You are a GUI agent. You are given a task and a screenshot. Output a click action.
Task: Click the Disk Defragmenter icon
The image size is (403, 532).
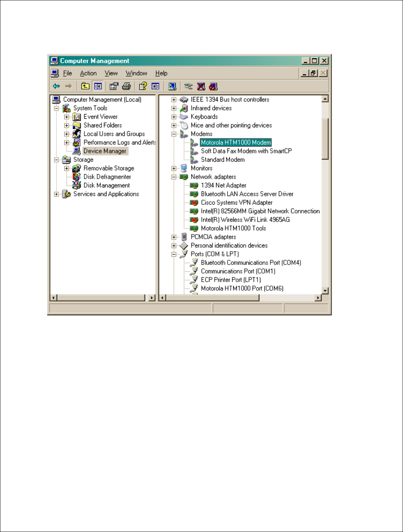(76, 177)
